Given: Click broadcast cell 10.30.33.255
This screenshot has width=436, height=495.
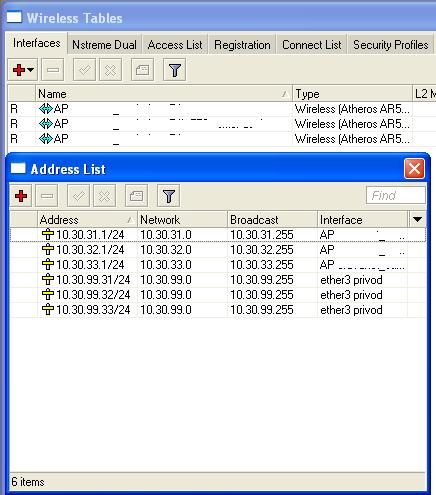Looking at the screenshot, I should [262, 265].
